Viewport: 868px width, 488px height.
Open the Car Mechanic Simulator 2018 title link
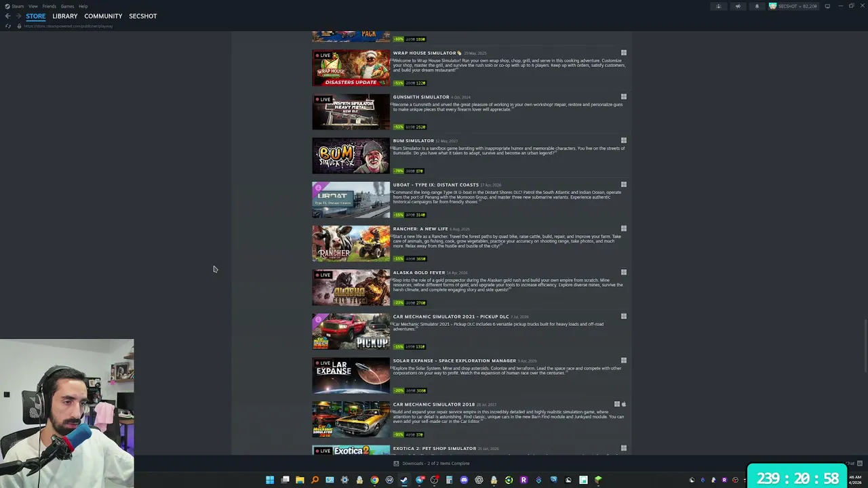[434, 405]
